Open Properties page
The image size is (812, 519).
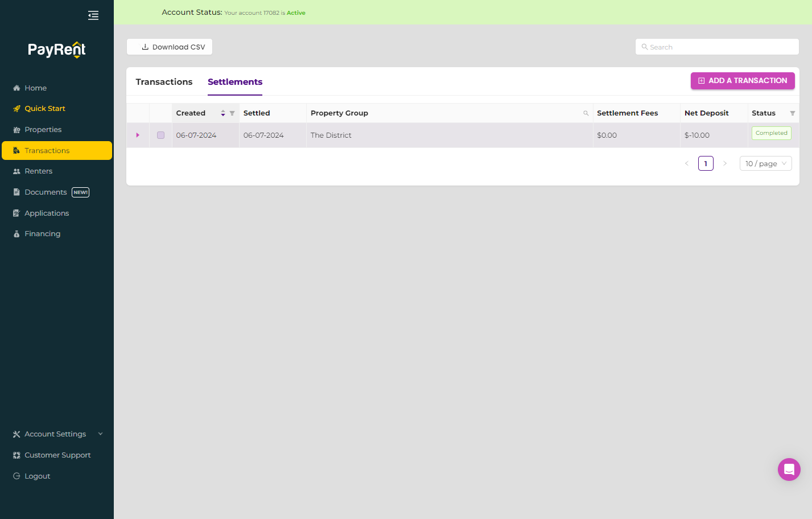pos(57,130)
